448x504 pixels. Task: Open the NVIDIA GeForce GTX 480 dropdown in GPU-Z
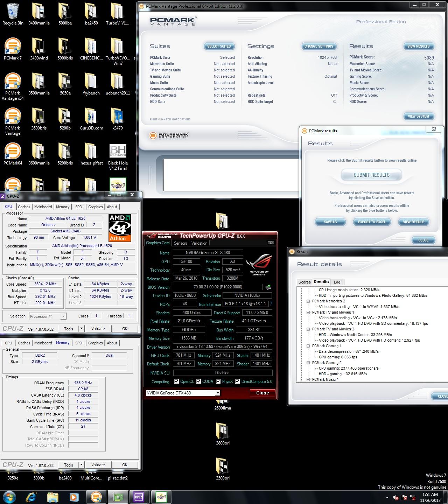pos(218,393)
